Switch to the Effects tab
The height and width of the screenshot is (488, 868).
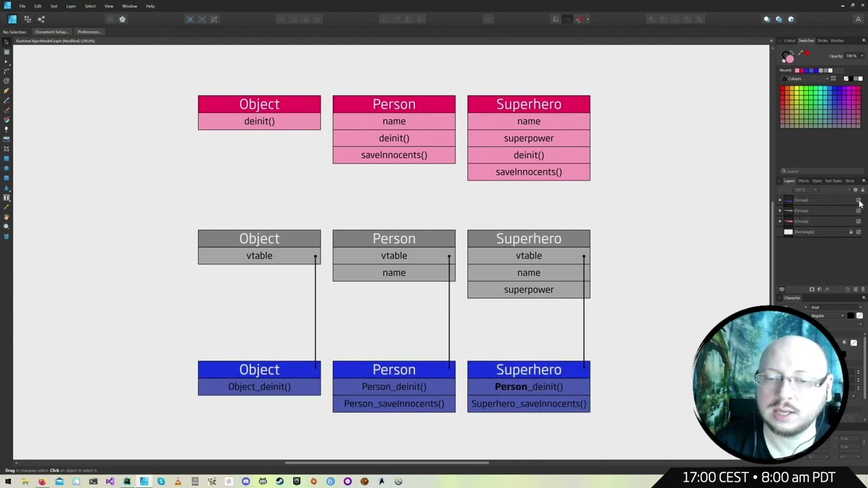tap(804, 181)
